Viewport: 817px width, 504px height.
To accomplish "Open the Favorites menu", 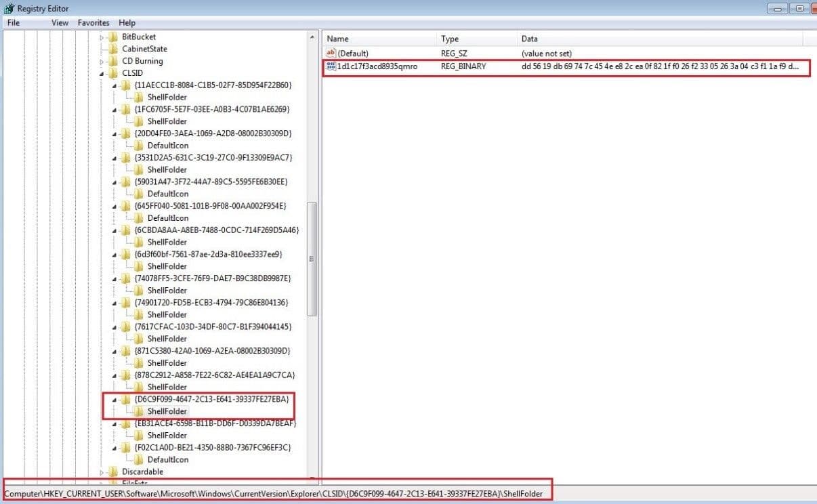I will (x=93, y=22).
